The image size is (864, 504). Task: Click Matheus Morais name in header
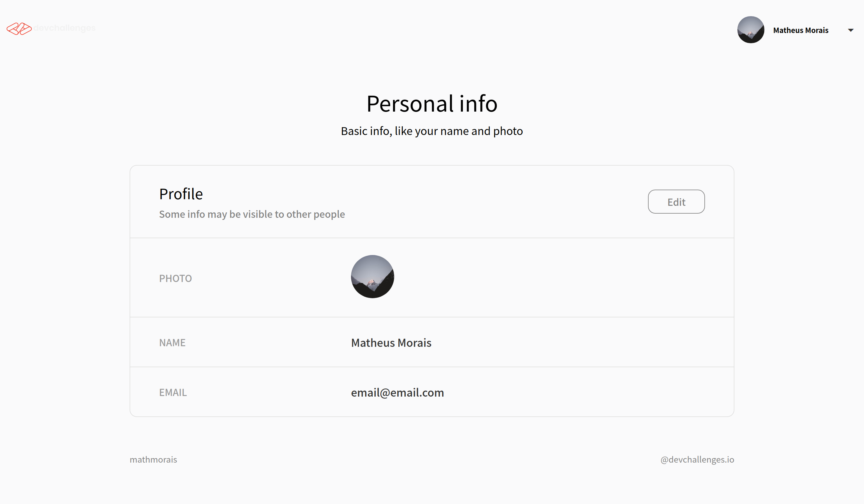click(801, 30)
